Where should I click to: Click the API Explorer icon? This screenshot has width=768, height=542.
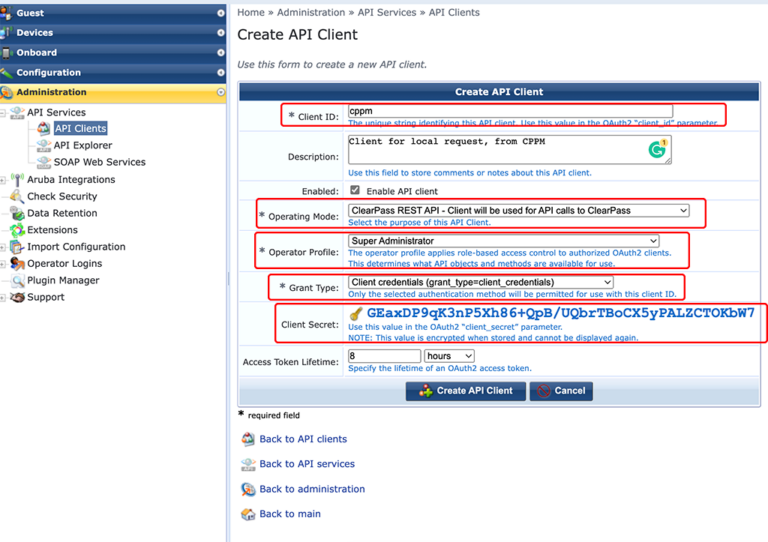pos(44,145)
